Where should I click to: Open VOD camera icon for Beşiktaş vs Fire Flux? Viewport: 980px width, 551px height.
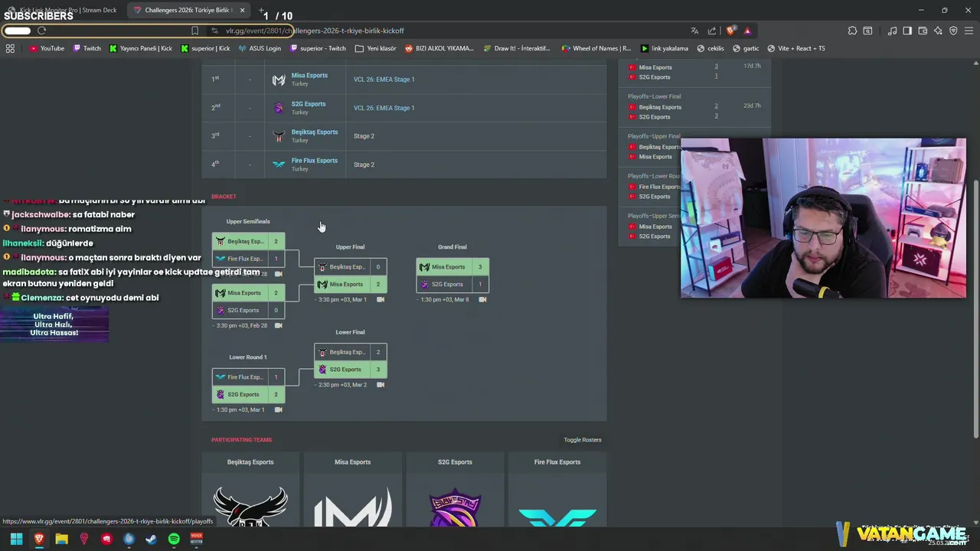click(x=278, y=274)
